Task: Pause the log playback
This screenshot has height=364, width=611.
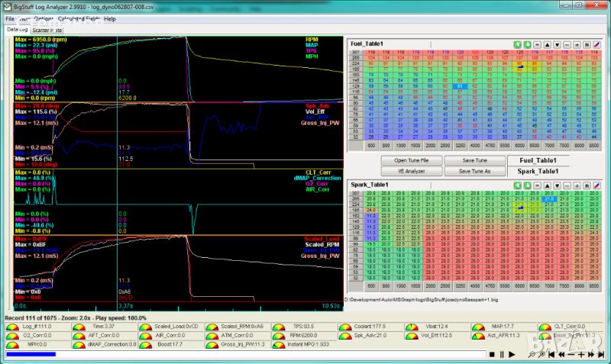Action: click(502, 354)
